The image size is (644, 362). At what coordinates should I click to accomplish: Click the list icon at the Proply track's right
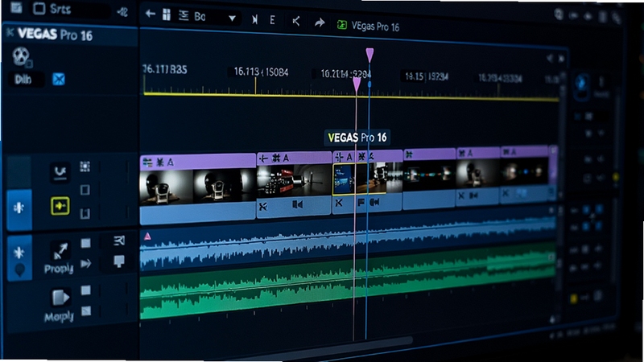(119, 241)
